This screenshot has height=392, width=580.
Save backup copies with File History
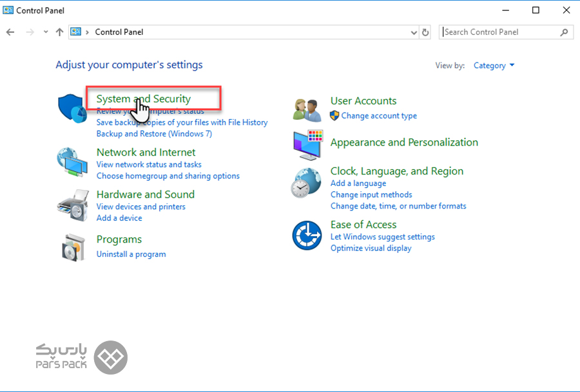coord(182,122)
